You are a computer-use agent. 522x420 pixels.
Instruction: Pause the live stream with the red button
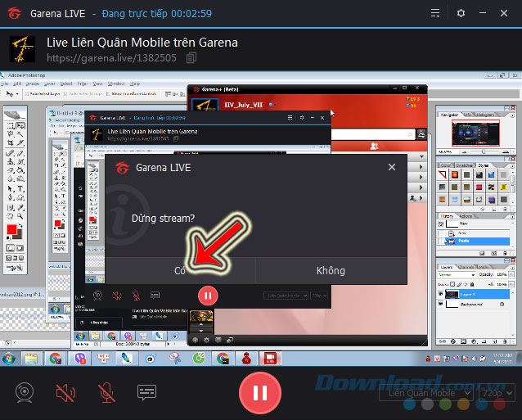click(260, 393)
